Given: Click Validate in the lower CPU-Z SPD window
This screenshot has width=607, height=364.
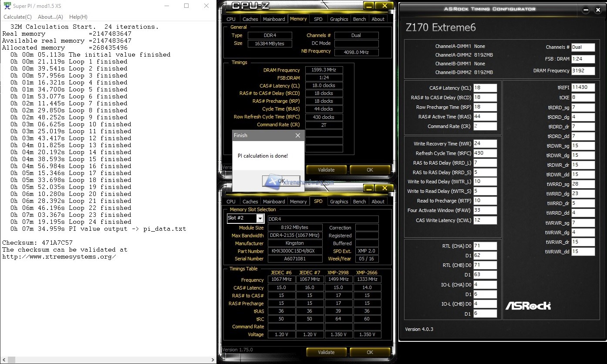Looking at the screenshot, I should tap(326, 352).
